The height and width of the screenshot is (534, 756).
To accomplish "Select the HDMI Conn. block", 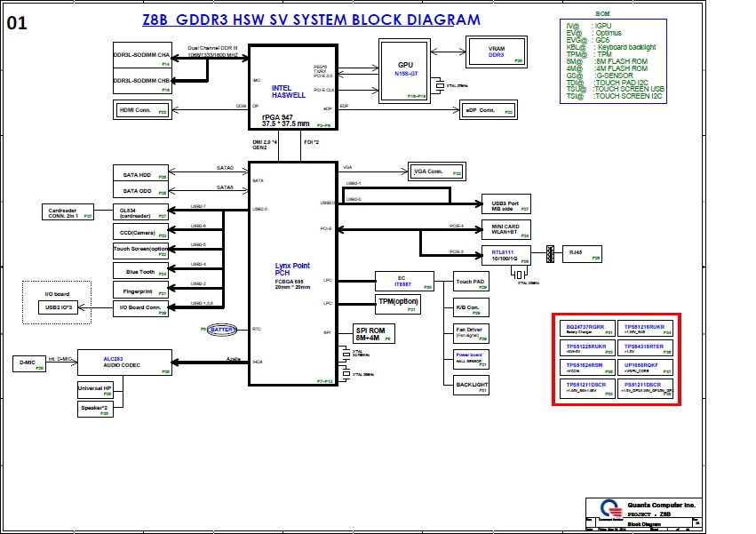I will pyautogui.click(x=142, y=110).
